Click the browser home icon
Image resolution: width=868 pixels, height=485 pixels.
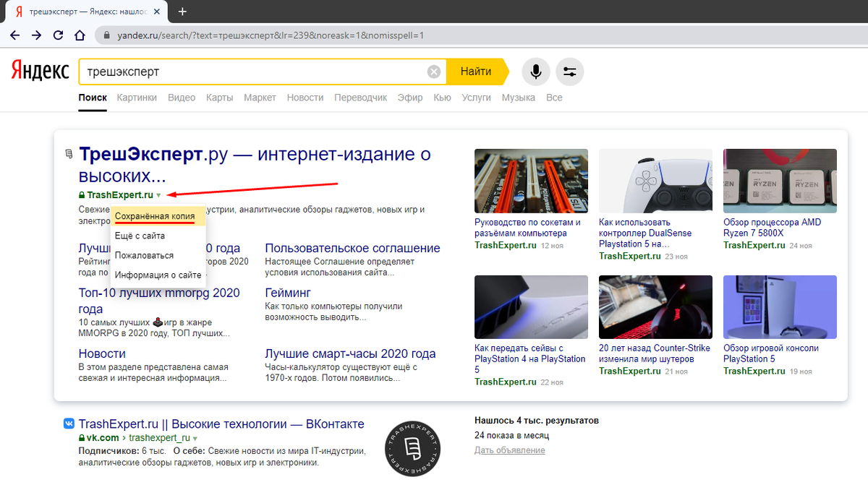[80, 34]
